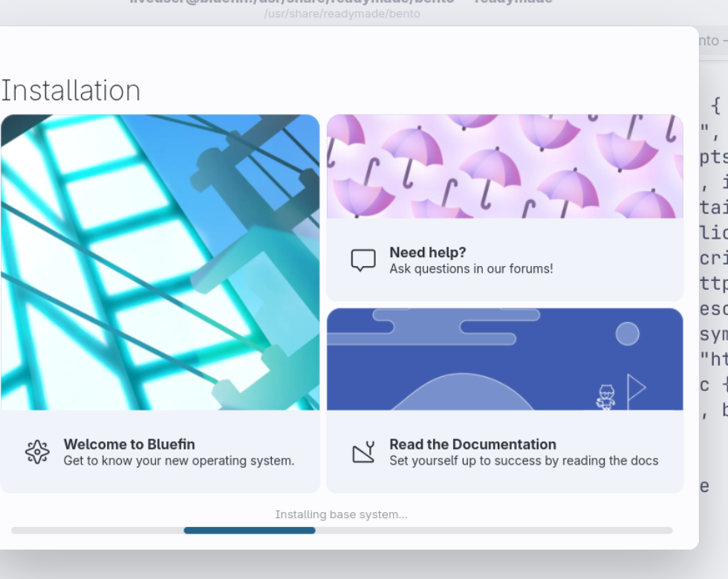Click the 'Installing base system...' status text
728x579 pixels.
[341, 514]
